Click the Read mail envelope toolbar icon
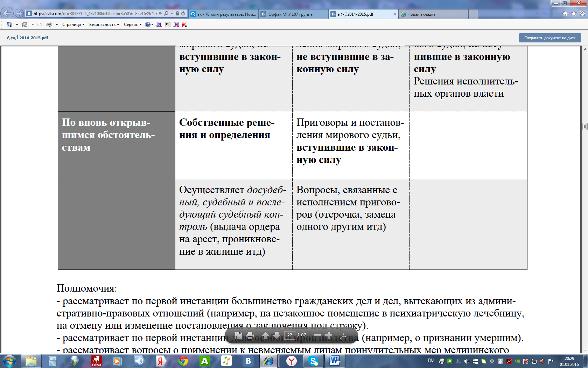The height and width of the screenshot is (368, 588). (x=40, y=25)
